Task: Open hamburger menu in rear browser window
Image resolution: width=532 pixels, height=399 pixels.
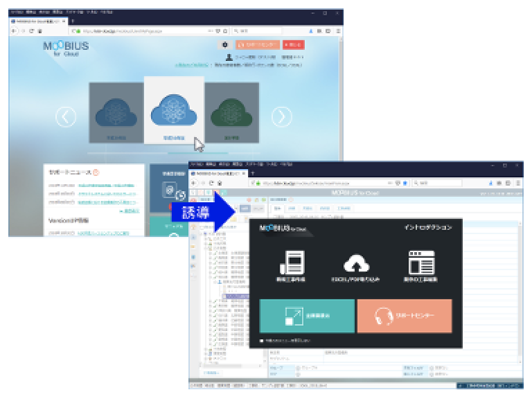Action: pos(338,31)
